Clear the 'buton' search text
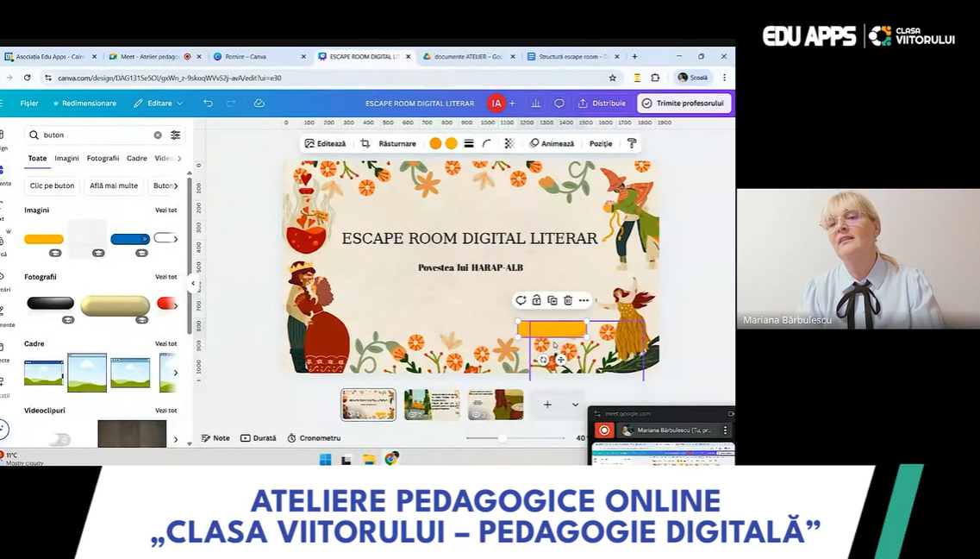This screenshot has width=980, height=559. tap(158, 135)
